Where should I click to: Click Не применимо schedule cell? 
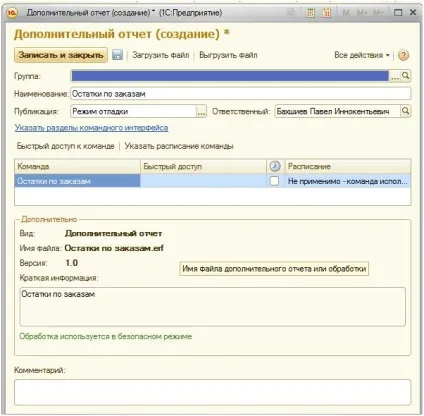tap(348, 181)
